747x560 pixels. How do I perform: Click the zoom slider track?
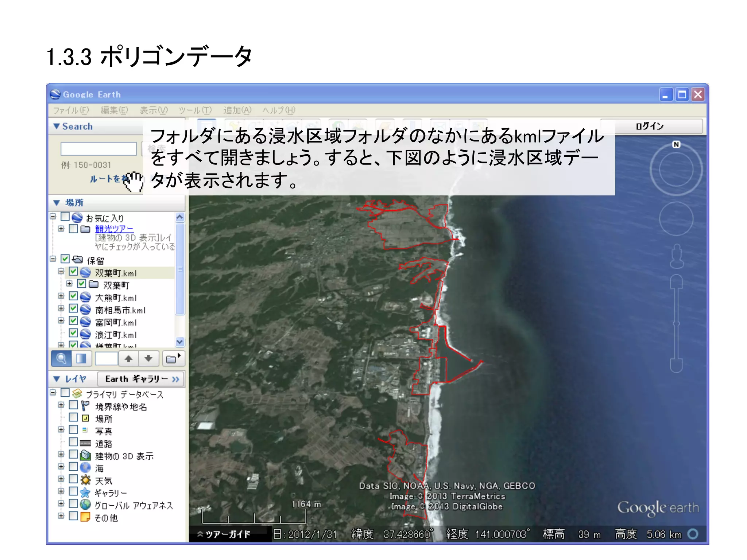[676, 324]
